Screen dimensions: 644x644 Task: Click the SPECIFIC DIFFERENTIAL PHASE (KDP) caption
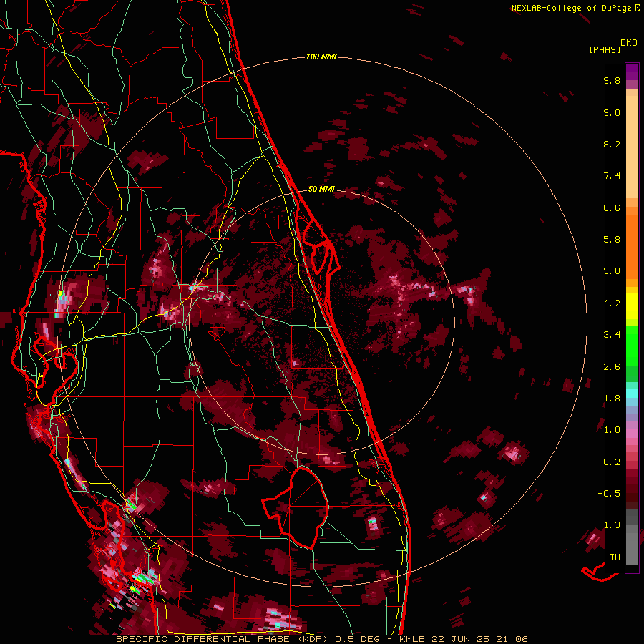[x=223, y=639]
